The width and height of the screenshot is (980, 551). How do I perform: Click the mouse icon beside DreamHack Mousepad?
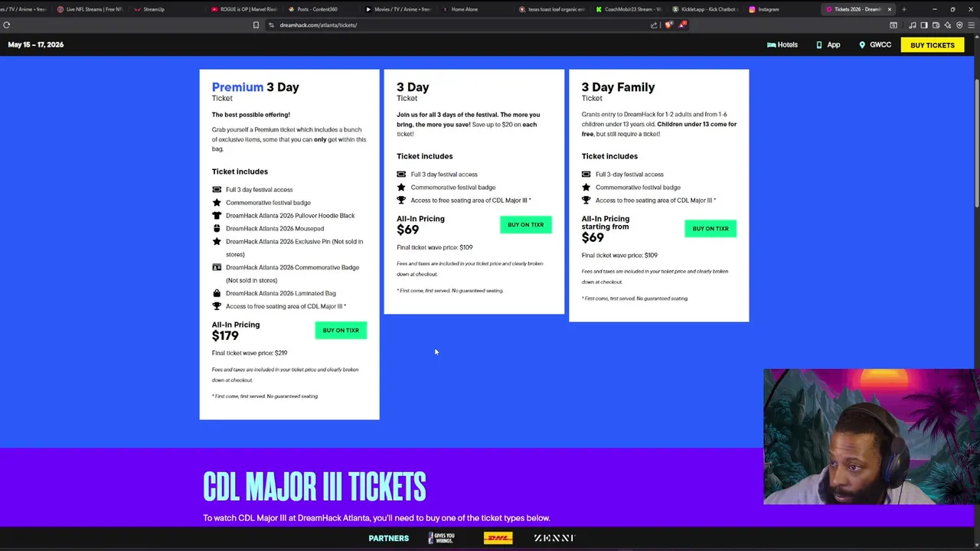coord(217,228)
